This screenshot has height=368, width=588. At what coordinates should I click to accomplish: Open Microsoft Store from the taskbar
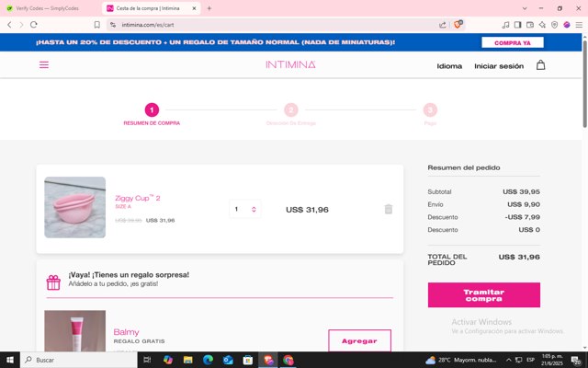coord(247,360)
